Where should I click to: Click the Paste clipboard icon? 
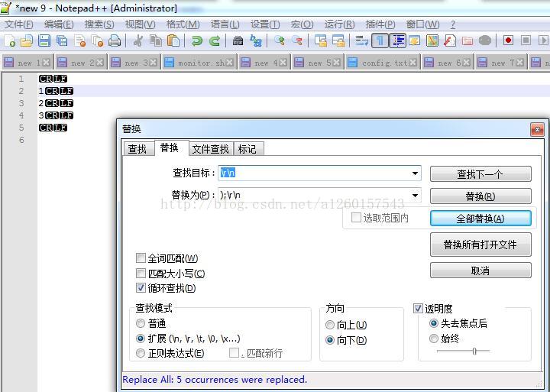pyautogui.click(x=173, y=40)
